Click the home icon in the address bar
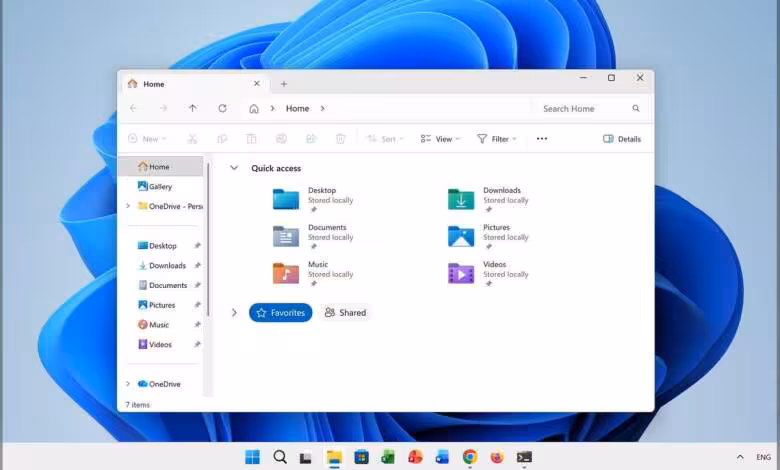Screen dimensions: 780x470 coord(254,108)
